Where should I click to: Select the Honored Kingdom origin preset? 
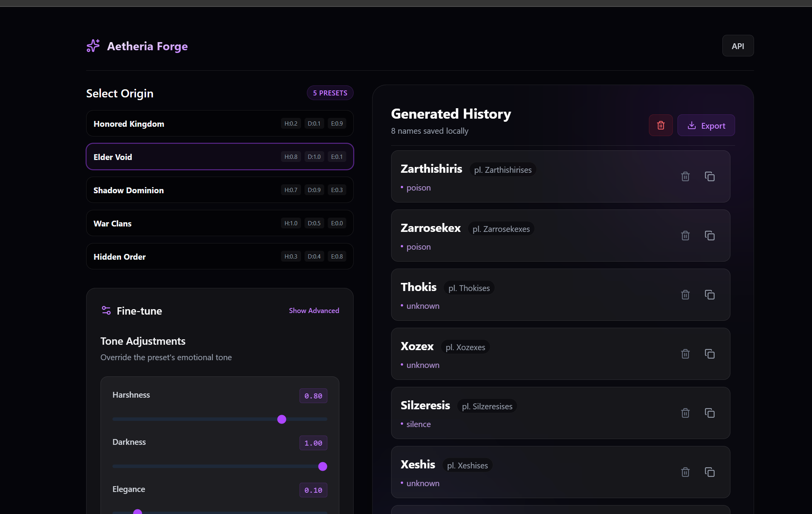point(220,124)
